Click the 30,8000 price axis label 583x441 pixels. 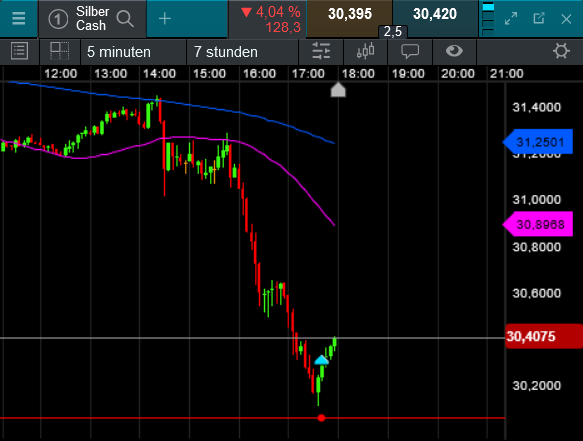(537, 247)
